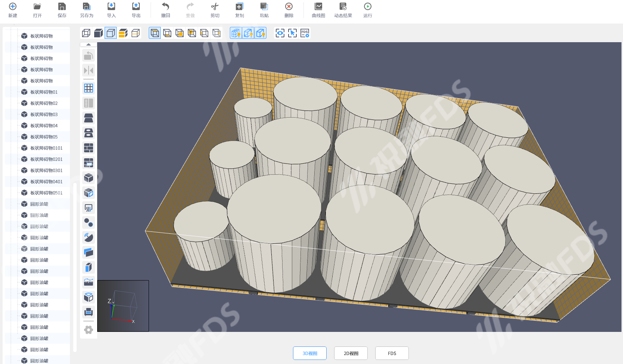The width and height of the screenshot is (623, 364).
Task: Open 动态结果 dynamic results
Action: point(343,10)
